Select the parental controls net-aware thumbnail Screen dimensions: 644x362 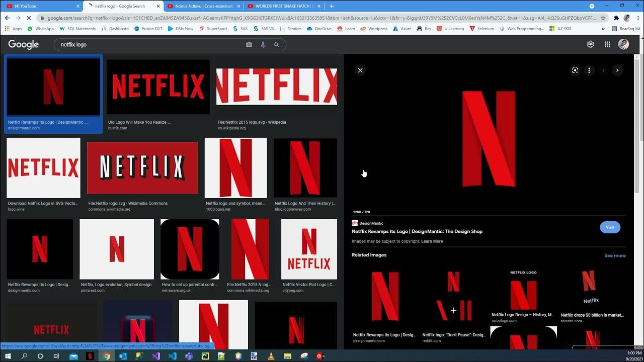click(190, 249)
